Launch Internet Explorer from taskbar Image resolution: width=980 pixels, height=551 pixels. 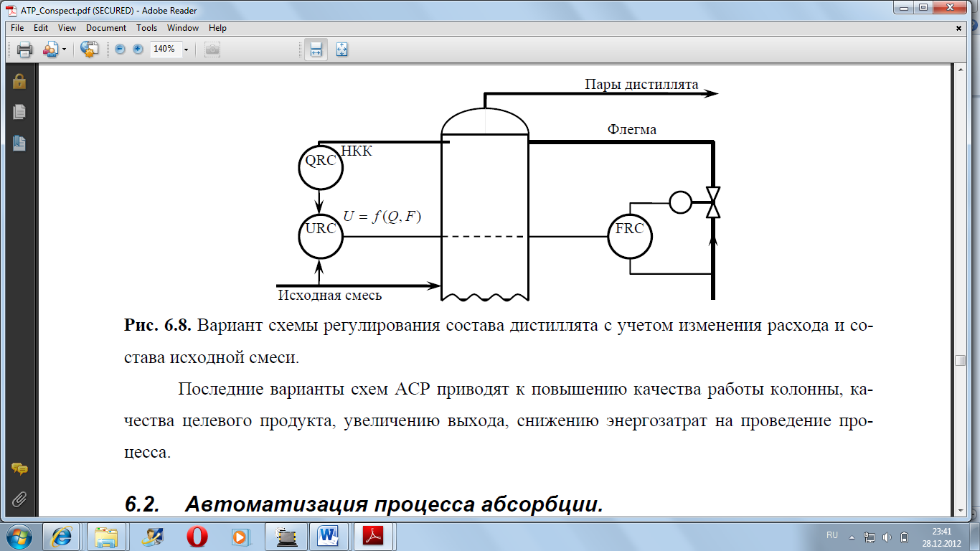[62, 536]
